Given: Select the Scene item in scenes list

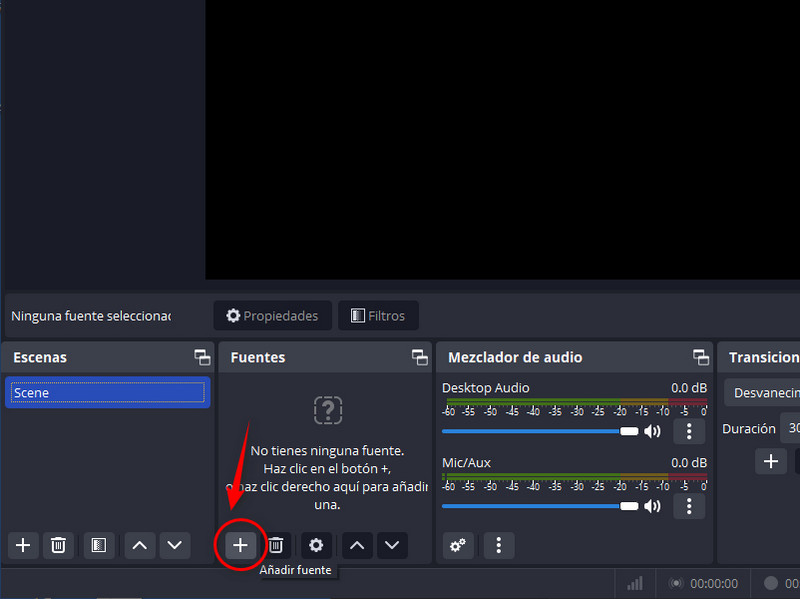Looking at the screenshot, I should coord(106,393).
